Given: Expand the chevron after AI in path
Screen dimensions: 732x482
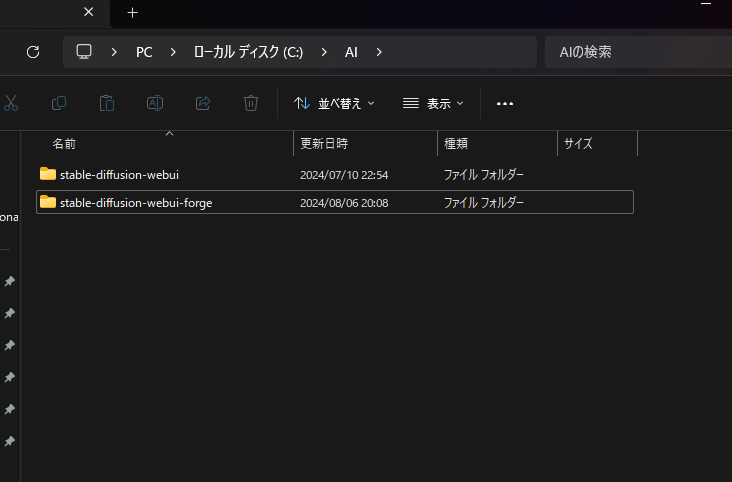Looking at the screenshot, I should [379, 52].
